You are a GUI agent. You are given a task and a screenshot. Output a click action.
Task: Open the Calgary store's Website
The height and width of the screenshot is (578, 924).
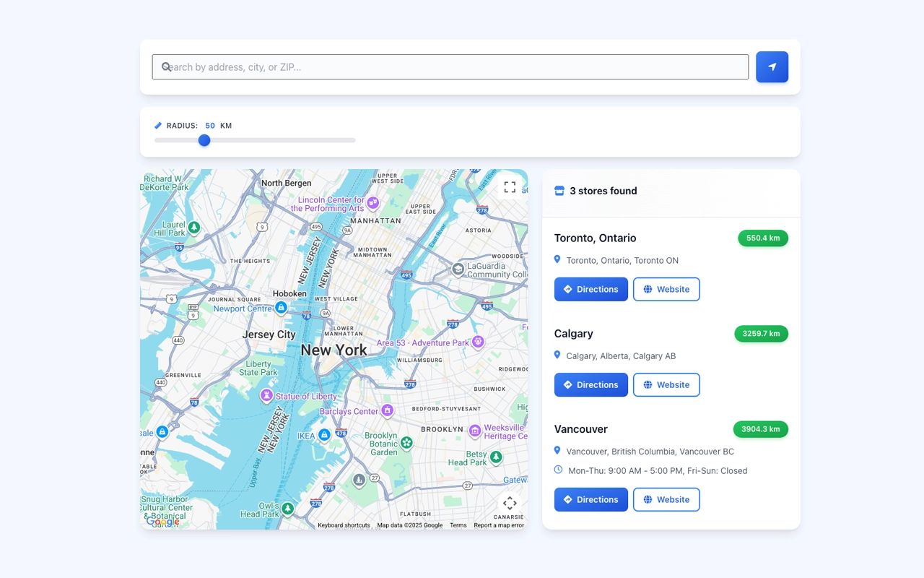click(666, 384)
